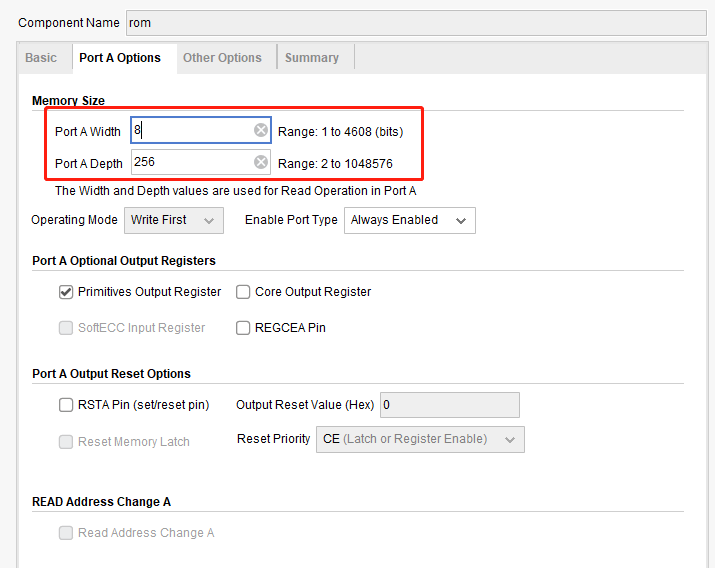This screenshot has height=568, width=715.
Task: Click the 'Range: 1 to 4608 (bits)' text
Action: pyautogui.click(x=341, y=132)
